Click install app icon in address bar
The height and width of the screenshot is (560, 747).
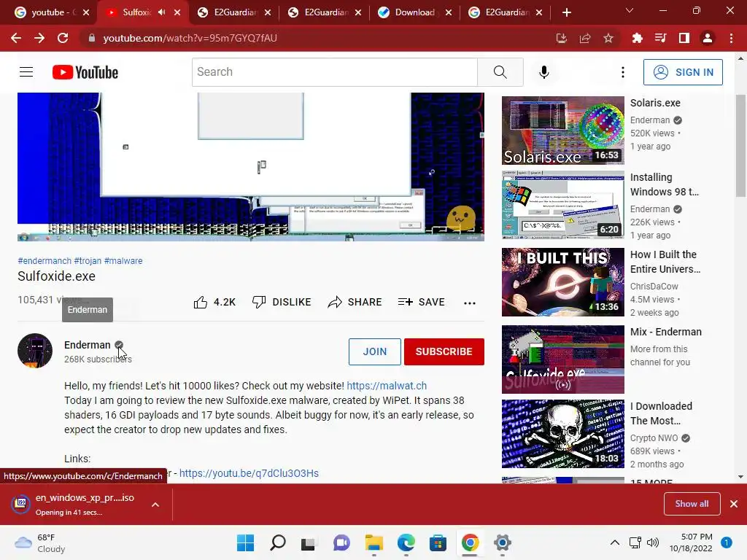tap(562, 38)
